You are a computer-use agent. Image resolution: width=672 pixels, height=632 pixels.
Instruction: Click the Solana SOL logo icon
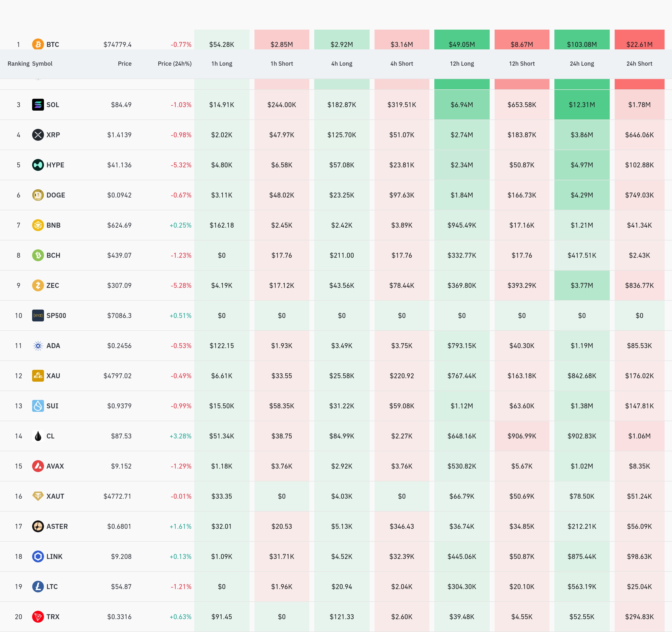(38, 105)
